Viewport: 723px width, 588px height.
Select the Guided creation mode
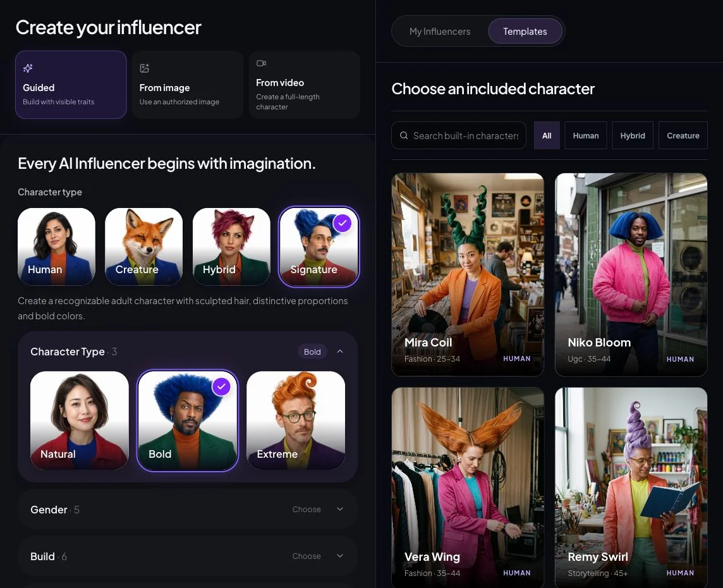71,85
